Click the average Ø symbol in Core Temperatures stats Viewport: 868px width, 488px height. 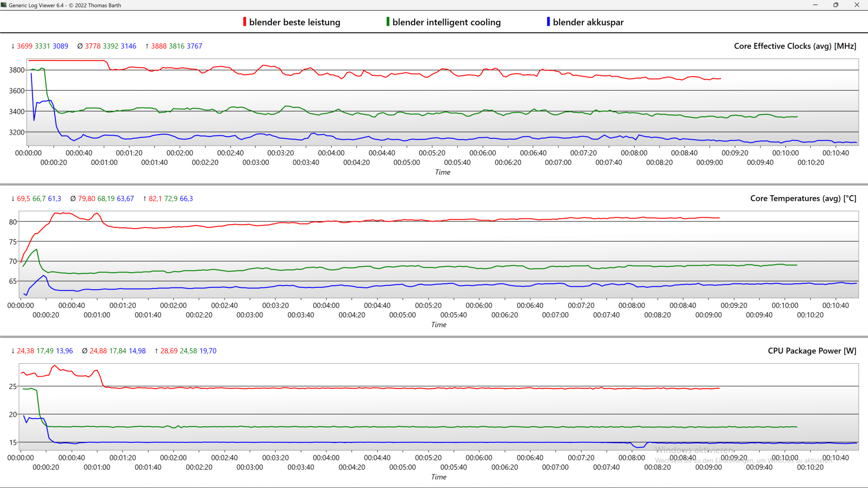pos(73,198)
